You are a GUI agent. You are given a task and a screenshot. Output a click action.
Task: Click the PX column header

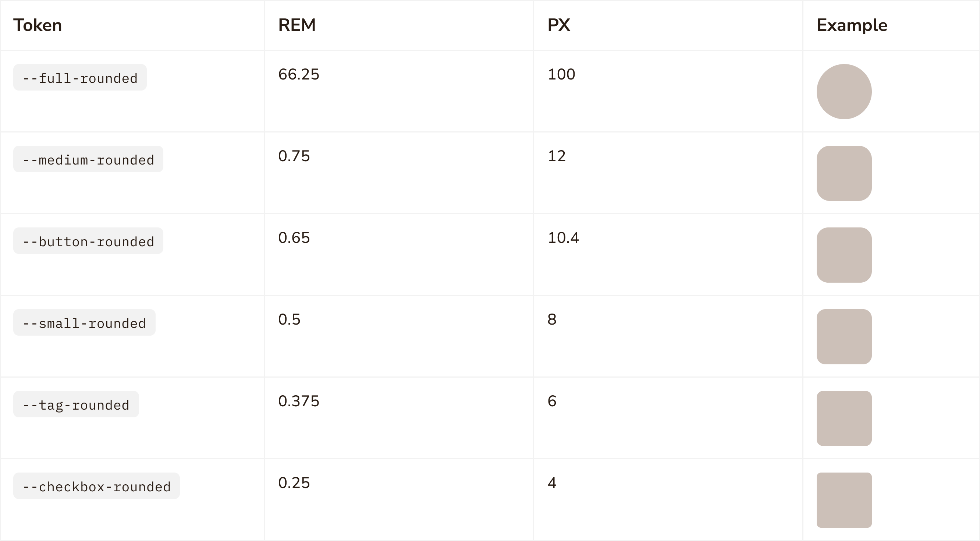[x=558, y=25]
